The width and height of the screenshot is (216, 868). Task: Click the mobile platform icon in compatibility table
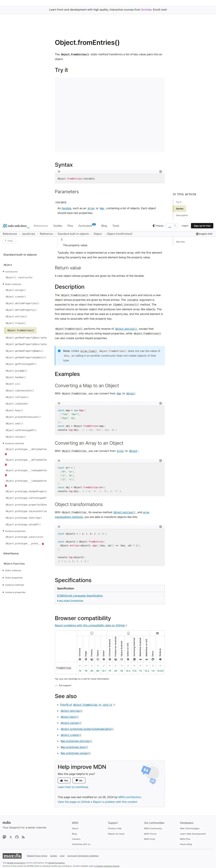(x=128, y=633)
